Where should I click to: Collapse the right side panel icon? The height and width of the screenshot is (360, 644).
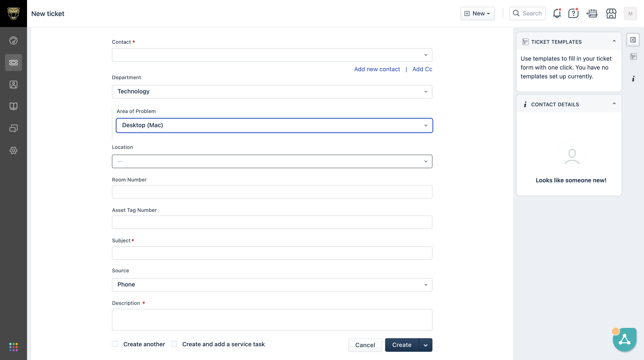[633, 40]
